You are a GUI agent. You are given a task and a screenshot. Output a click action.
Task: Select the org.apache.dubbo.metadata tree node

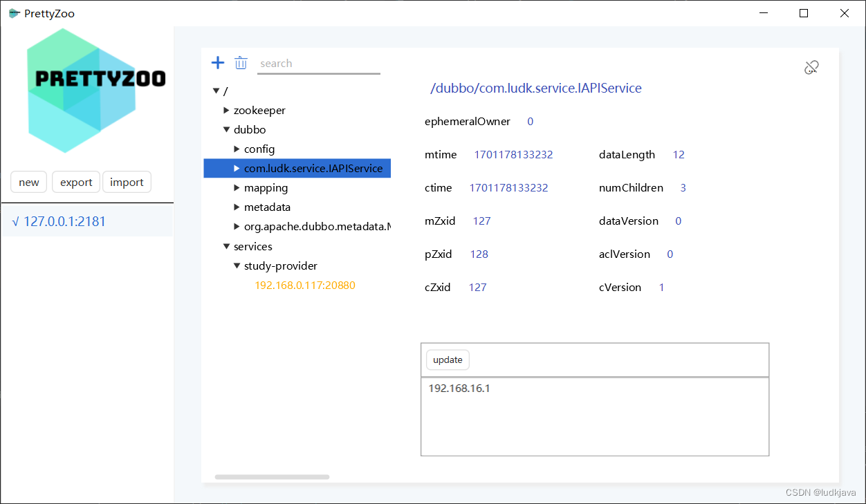317,226
